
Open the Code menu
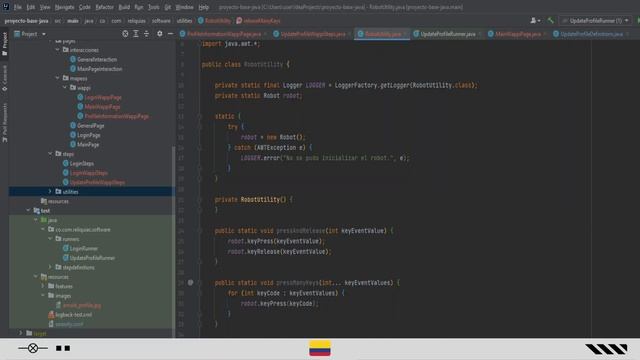click(84, 7)
